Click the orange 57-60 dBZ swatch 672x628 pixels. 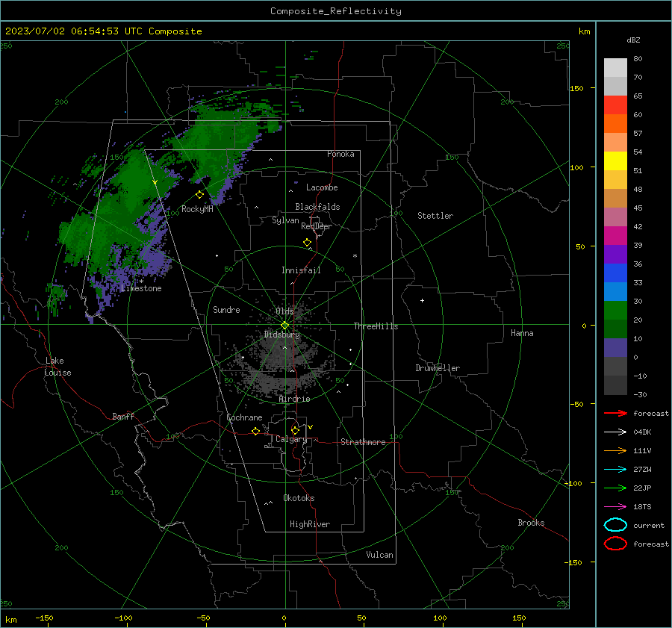[615, 124]
